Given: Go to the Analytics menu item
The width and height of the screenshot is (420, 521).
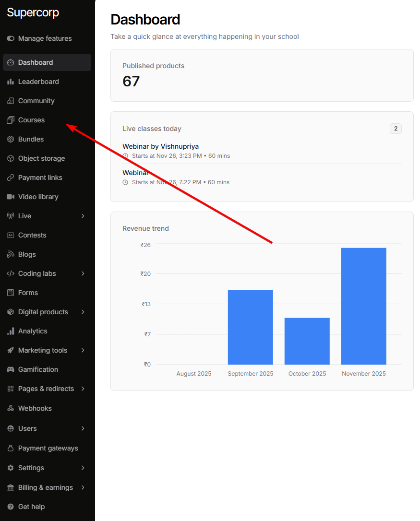Looking at the screenshot, I should click(33, 331).
